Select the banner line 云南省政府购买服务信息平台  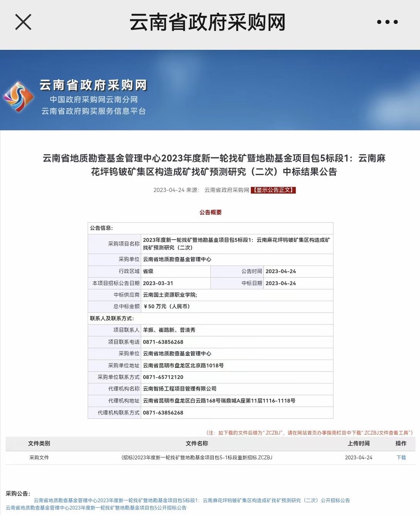pos(94,111)
